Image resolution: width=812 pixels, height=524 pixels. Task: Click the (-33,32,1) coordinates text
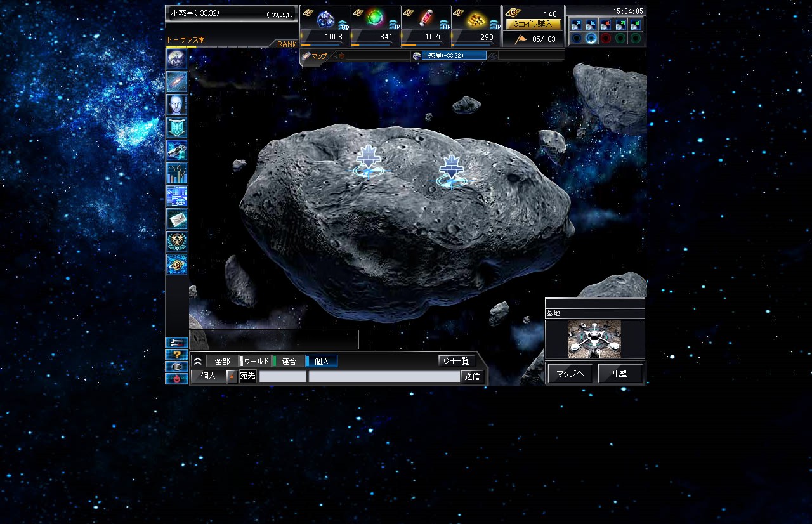pos(279,15)
